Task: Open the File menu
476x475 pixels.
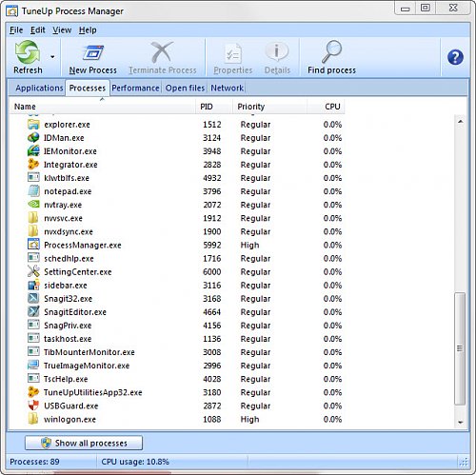Action: click(x=16, y=30)
